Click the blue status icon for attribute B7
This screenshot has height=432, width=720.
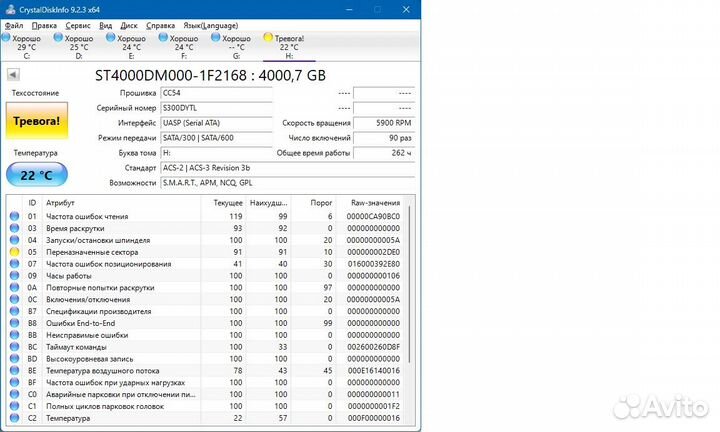15,311
